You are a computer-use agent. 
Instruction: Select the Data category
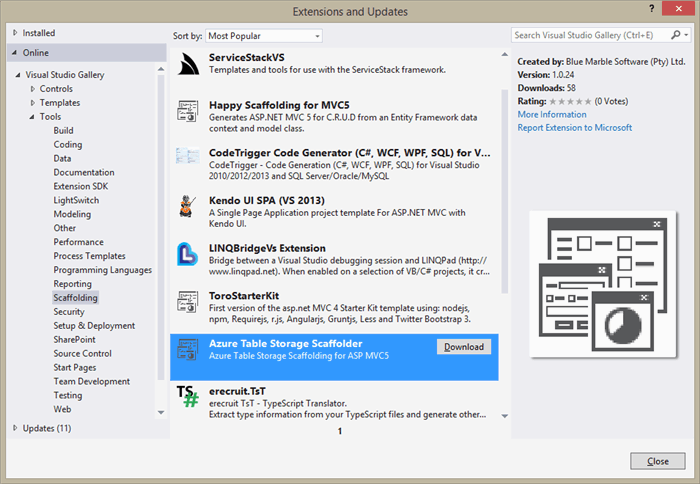[x=62, y=158]
